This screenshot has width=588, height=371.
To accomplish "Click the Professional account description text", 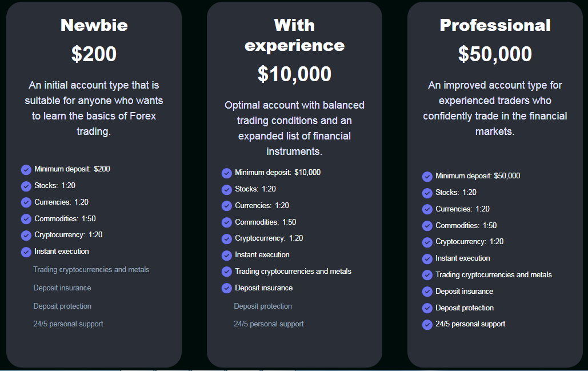I will pyautogui.click(x=495, y=108).
